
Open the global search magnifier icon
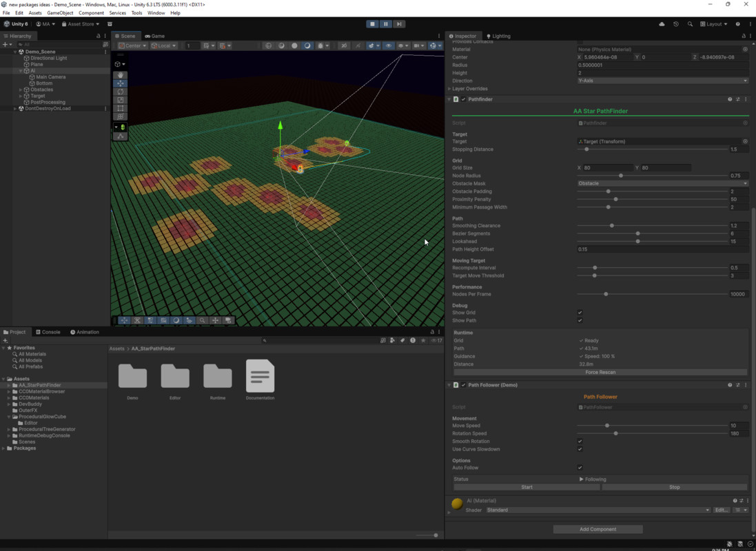point(690,23)
